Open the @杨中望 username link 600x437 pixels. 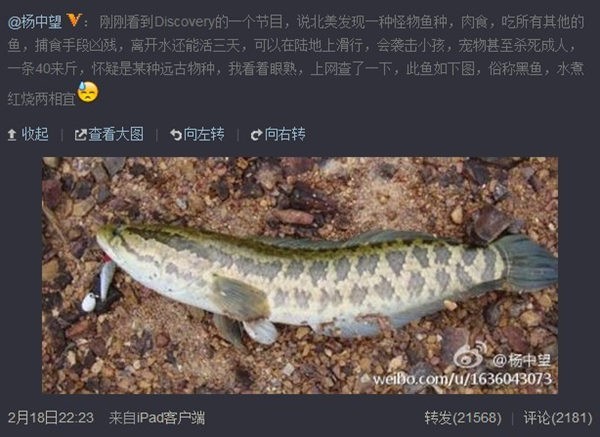tap(35, 22)
